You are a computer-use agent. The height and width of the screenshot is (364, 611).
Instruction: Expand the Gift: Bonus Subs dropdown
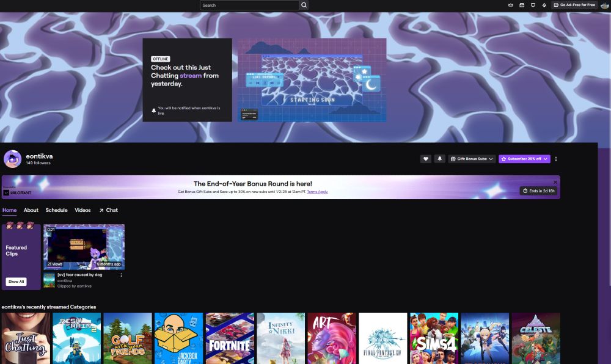[472, 159]
